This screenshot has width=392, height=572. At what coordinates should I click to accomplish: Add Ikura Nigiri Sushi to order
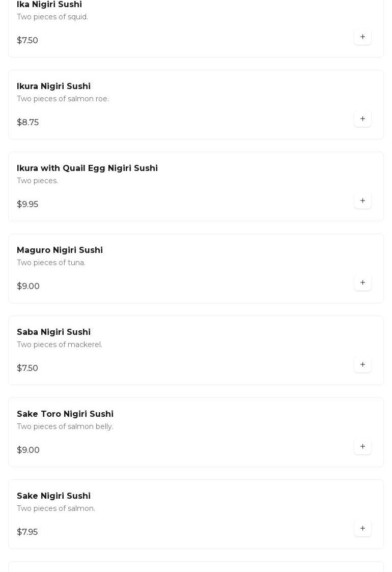point(362,119)
